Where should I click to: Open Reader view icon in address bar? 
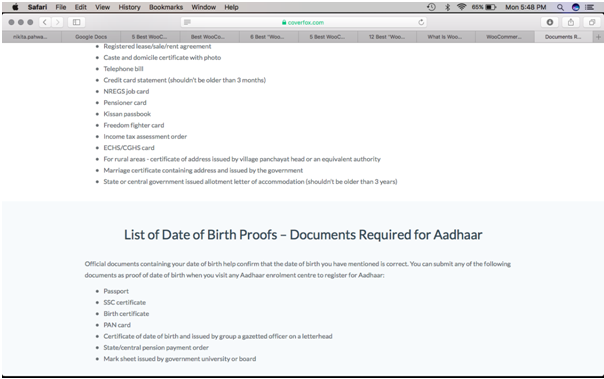pos(187,22)
